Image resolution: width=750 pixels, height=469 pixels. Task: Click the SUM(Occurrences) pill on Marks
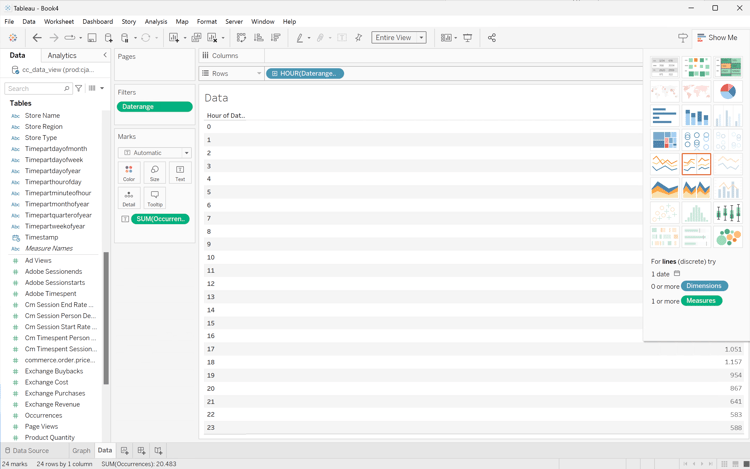point(160,219)
